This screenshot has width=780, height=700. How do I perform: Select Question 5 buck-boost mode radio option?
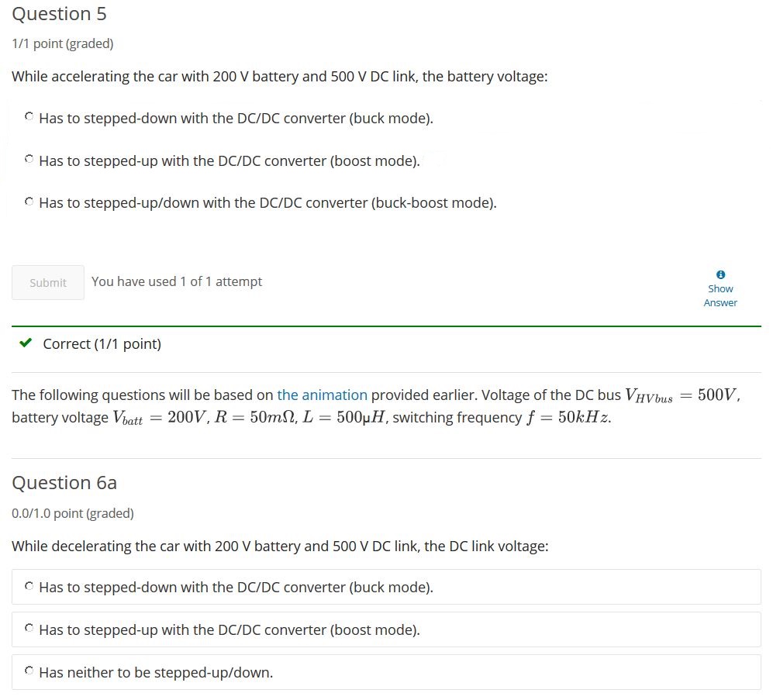29,202
